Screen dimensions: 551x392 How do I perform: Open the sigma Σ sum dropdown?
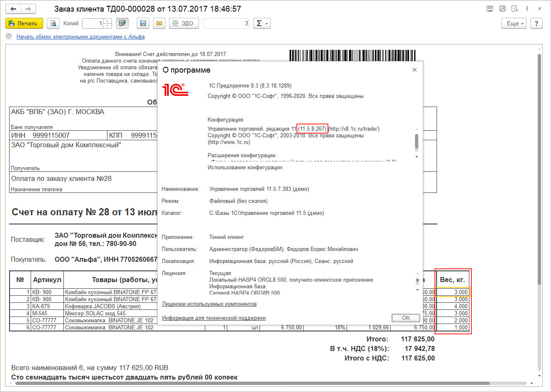coord(262,23)
